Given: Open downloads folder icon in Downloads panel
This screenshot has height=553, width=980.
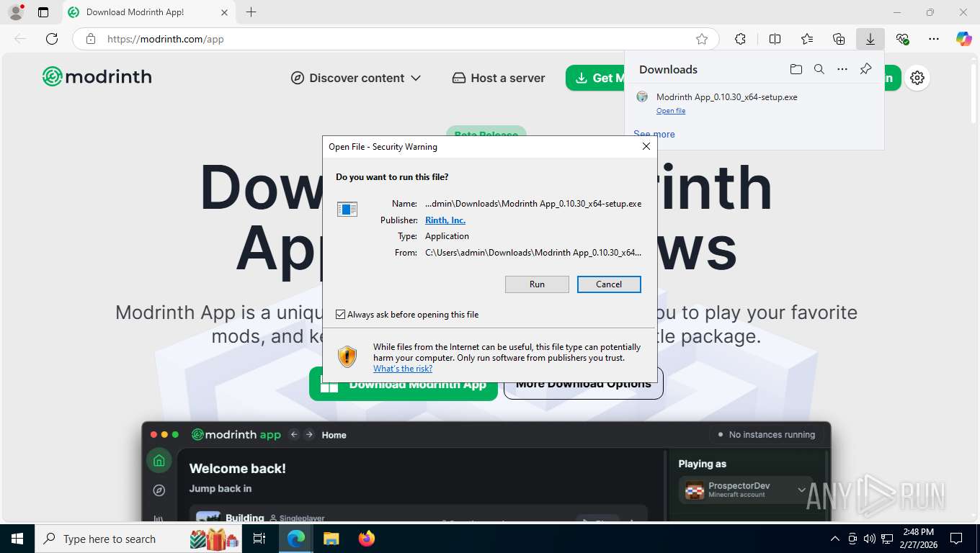Looking at the screenshot, I should tap(796, 69).
